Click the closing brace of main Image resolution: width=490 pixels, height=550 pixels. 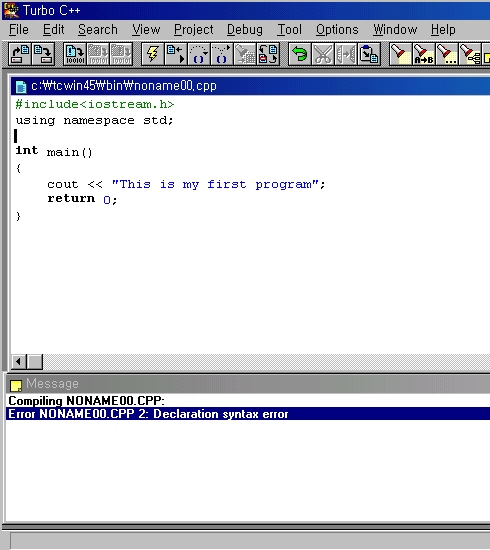(18, 216)
